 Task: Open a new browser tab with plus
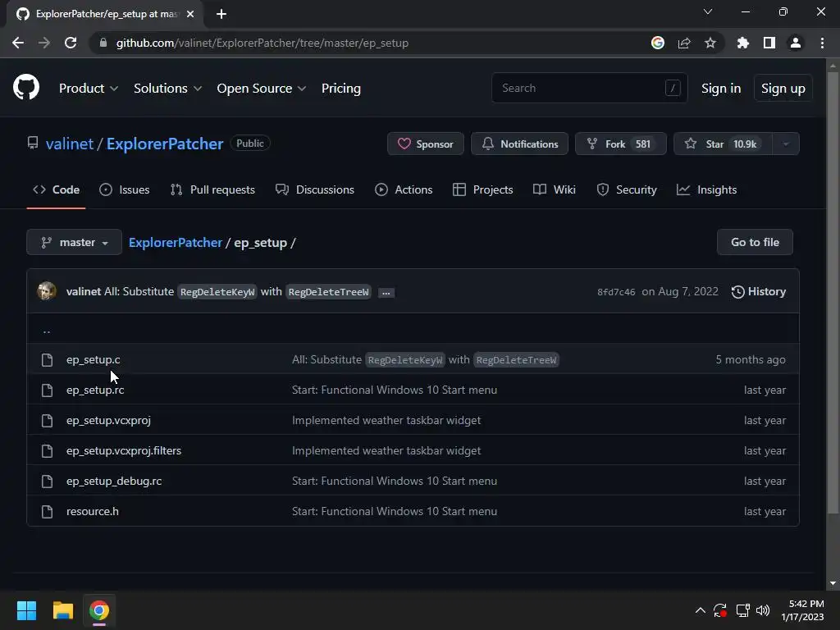point(221,14)
